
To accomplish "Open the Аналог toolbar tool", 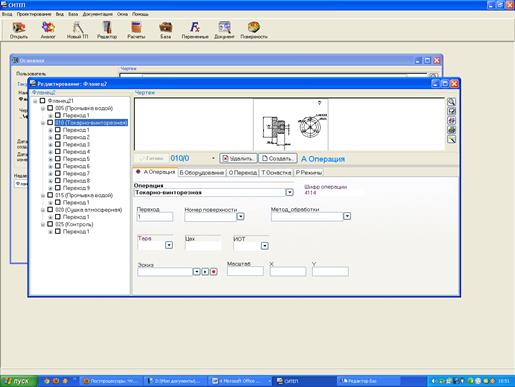I will click(48, 30).
